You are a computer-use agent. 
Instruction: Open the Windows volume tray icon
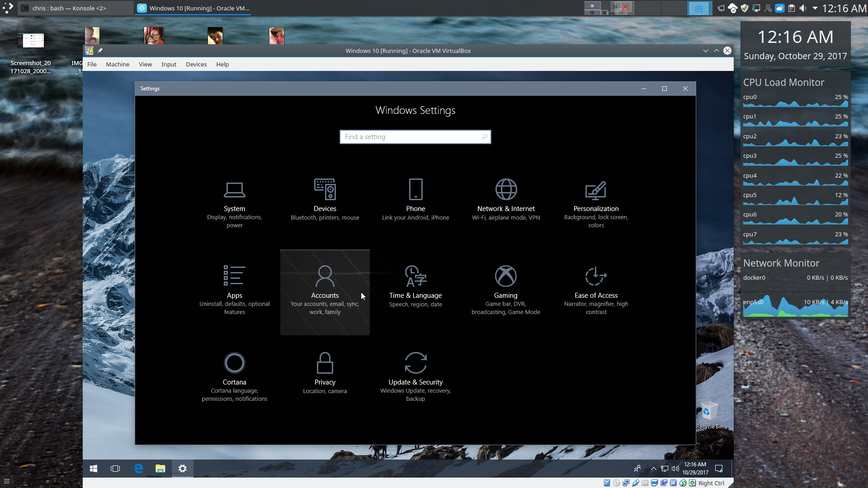(675, 469)
